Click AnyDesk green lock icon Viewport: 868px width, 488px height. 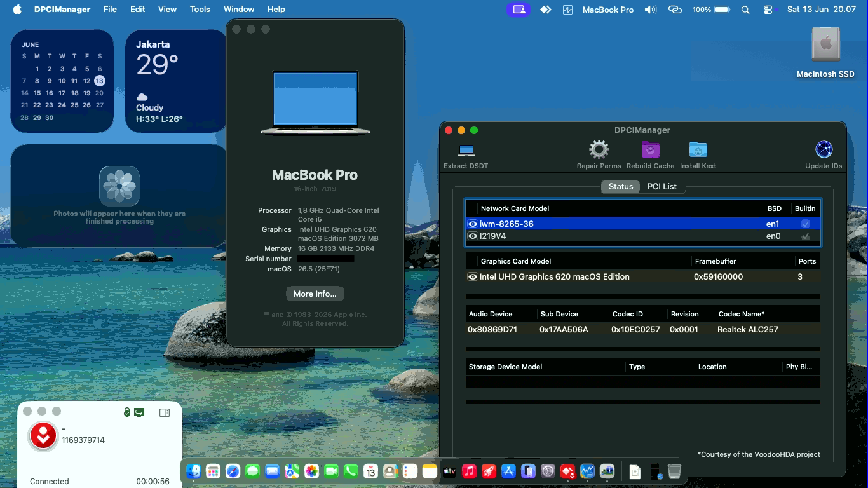(x=127, y=412)
